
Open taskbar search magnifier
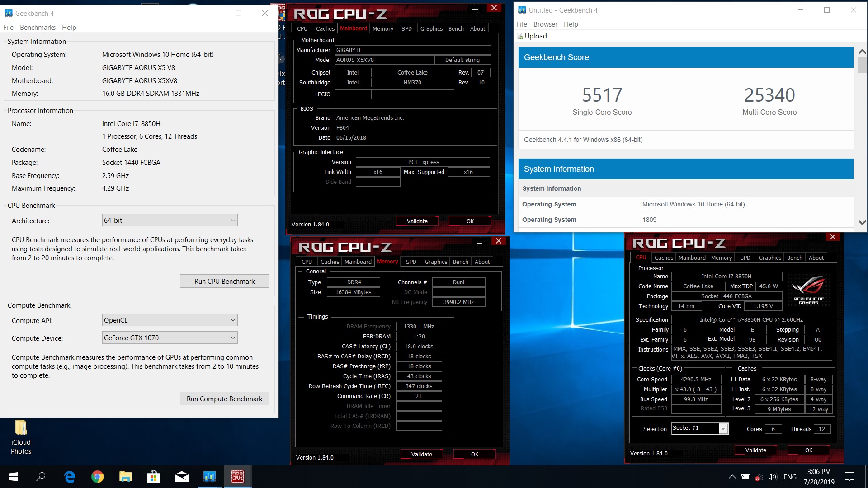pos(41,477)
